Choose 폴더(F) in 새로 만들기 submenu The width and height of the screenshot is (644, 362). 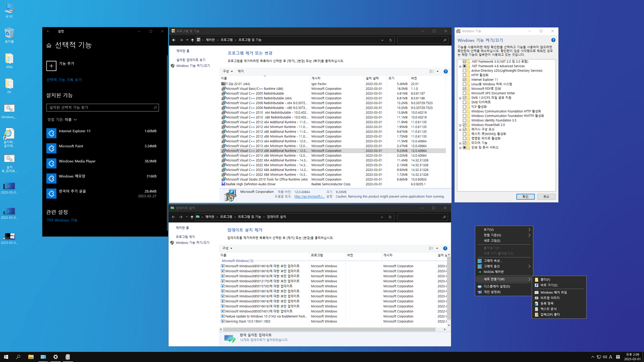tap(559, 280)
